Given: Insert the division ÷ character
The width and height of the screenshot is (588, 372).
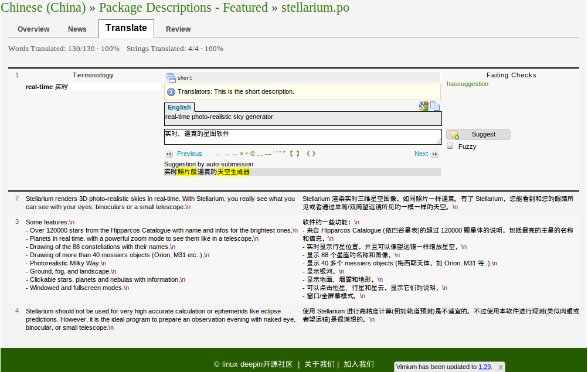Looking at the screenshot, I should click(247, 153).
